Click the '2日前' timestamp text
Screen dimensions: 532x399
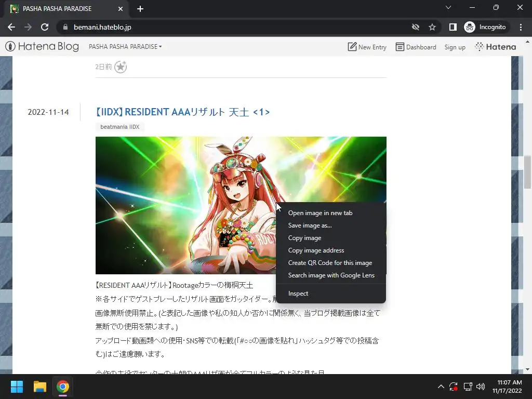click(x=103, y=67)
